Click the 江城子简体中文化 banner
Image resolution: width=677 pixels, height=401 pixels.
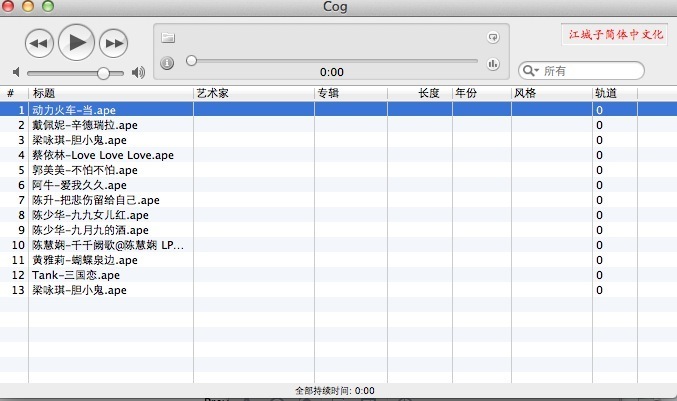[x=616, y=34]
